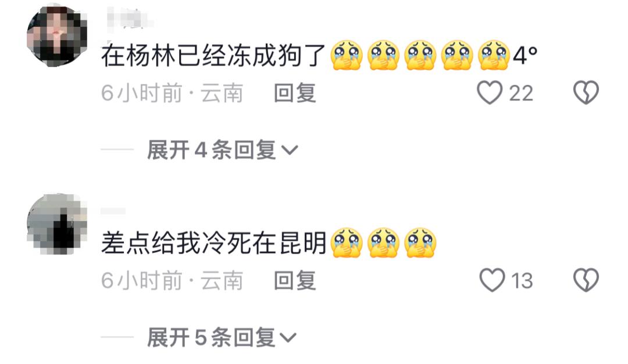This screenshot has height=364, width=628.
Task: Expand 展开5条回复 under second comment
Action: point(222,337)
